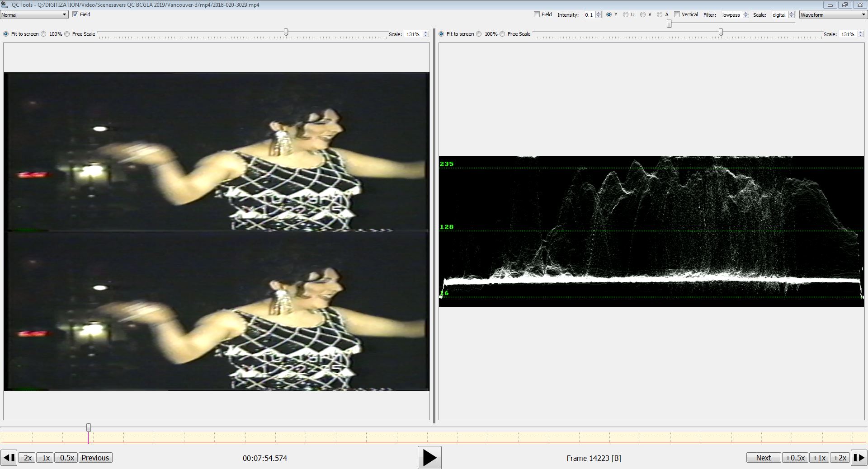Click the QCTools icon in the title bar
The height and width of the screenshot is (469, 868).
pyautogui.click(x=4, y=5)
